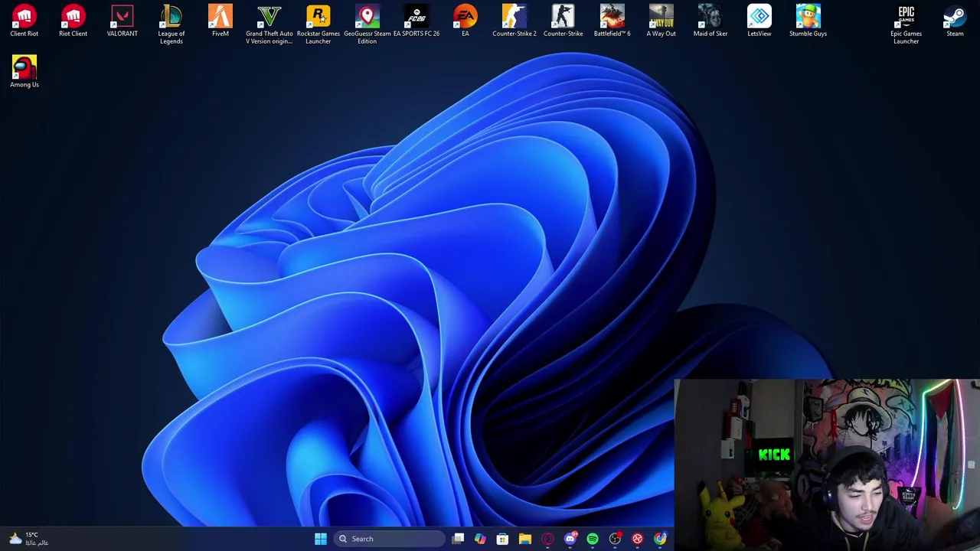The image size is (980, 551).
Task: Select the Riot Client desktop shortcut
Action: pyautogui.click(x=73, y=21)
